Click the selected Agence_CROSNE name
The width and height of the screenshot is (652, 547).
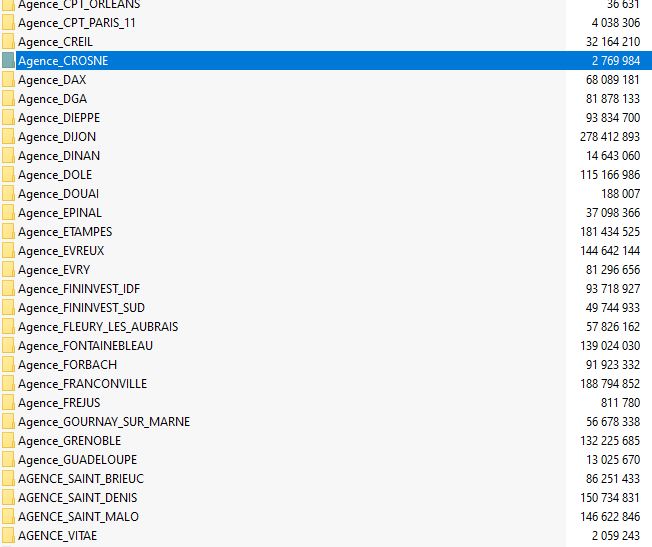tap(63, 61)
